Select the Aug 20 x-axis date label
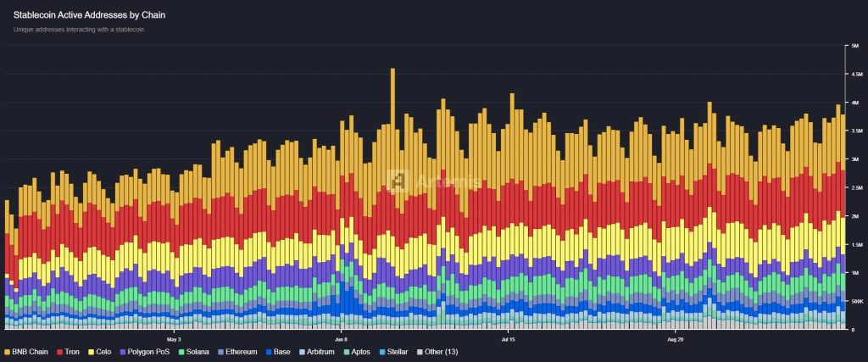 pos(675,337)
